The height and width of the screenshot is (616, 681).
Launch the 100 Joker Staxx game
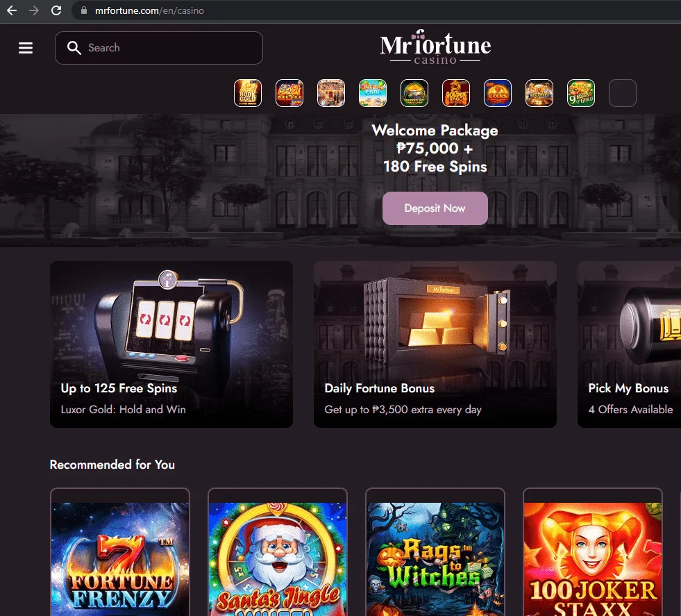(x=593, y=552)
